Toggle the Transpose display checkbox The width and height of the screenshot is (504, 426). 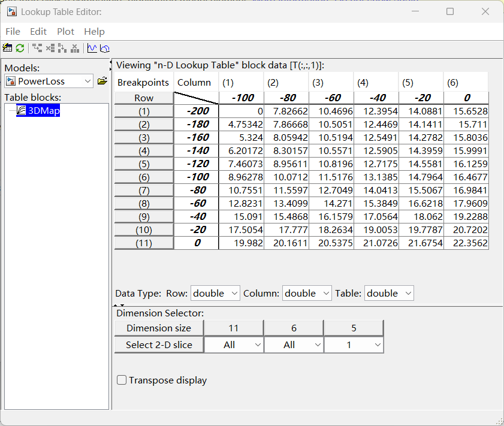click(x=122, y=380)
